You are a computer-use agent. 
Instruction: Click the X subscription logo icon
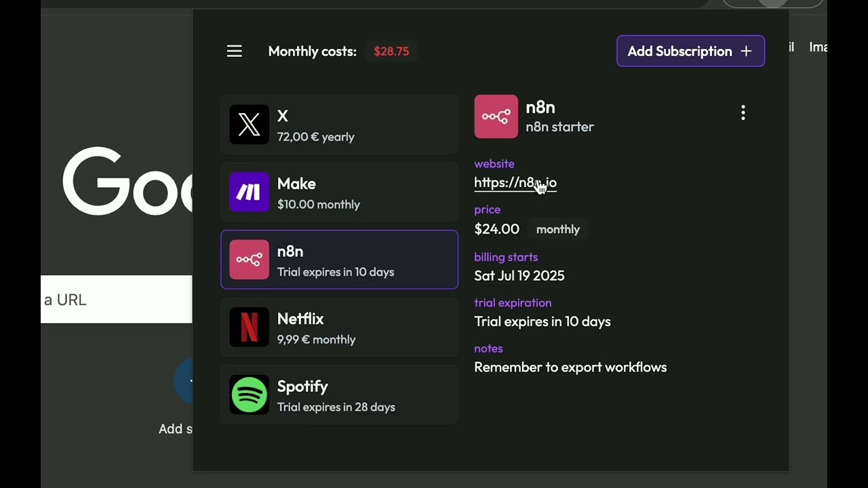(x=249, y=125)
